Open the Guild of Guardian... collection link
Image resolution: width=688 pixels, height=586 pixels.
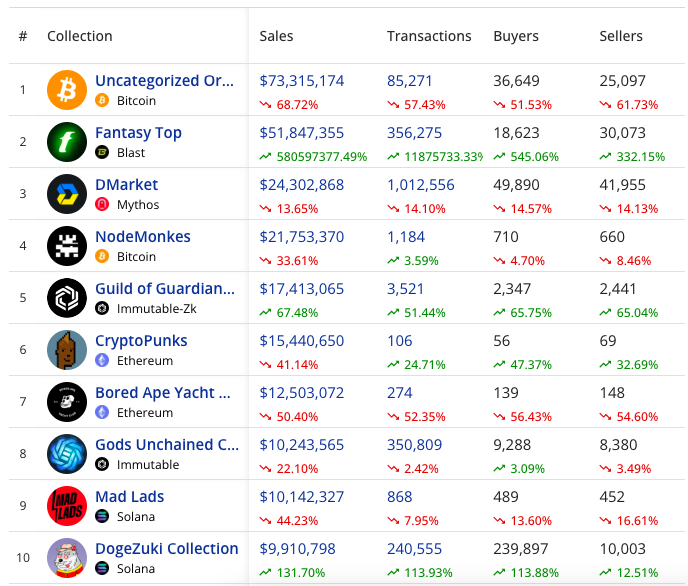(x=165, y=289)
